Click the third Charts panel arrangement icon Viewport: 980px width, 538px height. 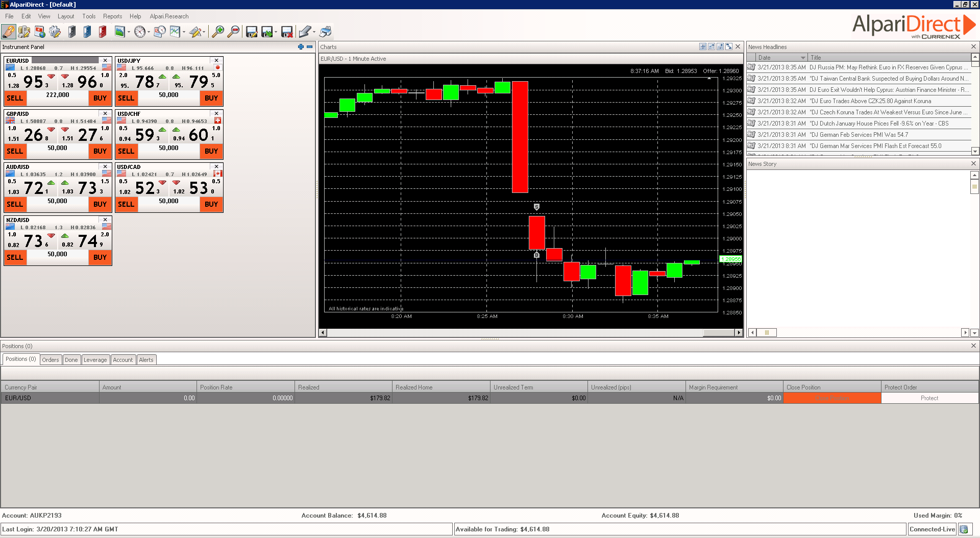click(x=720, y=46)
